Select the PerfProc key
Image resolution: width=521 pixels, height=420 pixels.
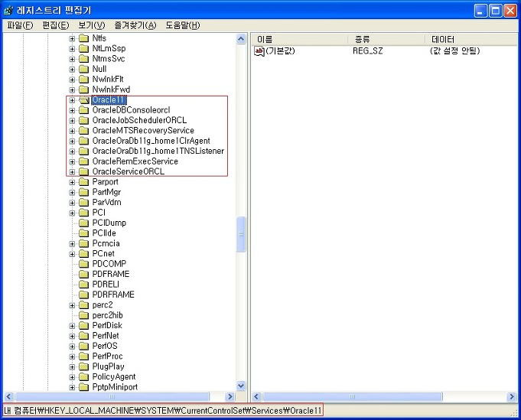point(107,357)
